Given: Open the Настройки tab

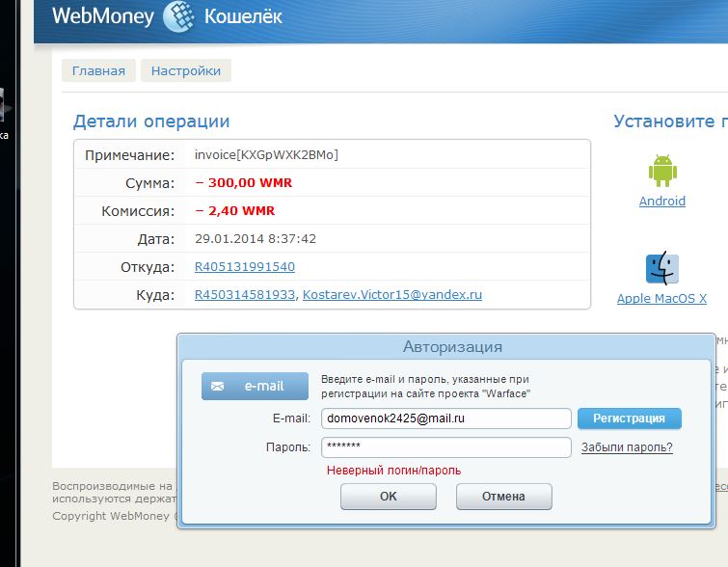Looking at the screenshot, I should [x=186, y=70].
